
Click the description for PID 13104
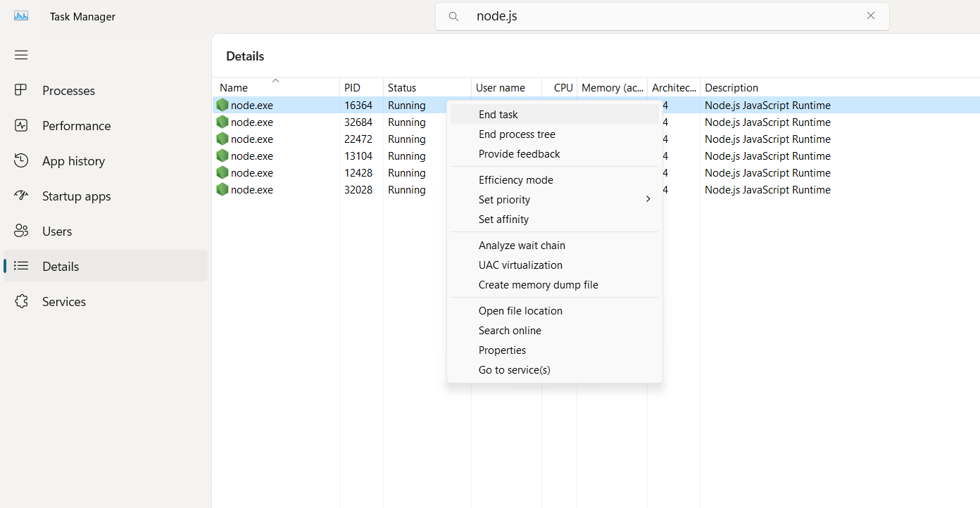[x=767, y=155]
